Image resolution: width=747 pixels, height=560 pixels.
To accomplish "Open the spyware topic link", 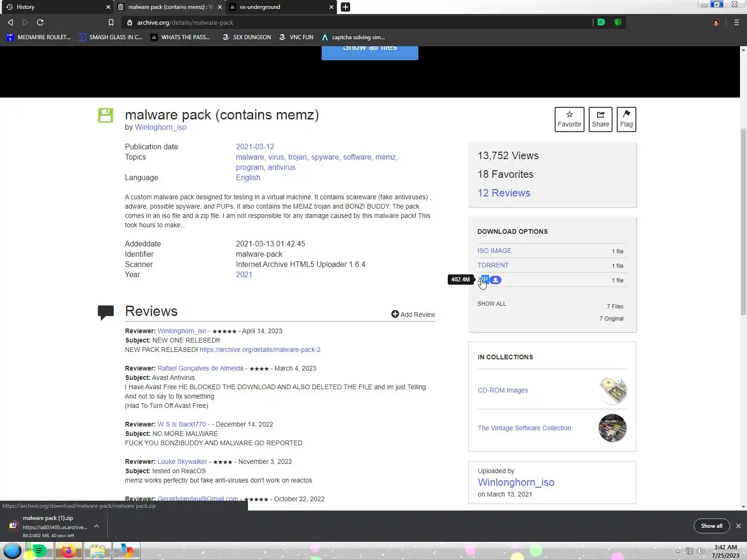I will [x=325, y=157].
